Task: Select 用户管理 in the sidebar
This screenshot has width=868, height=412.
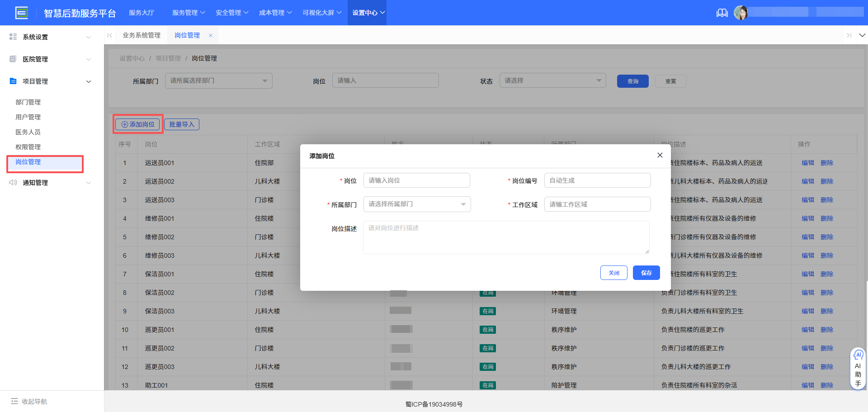Action: (28, 117)
